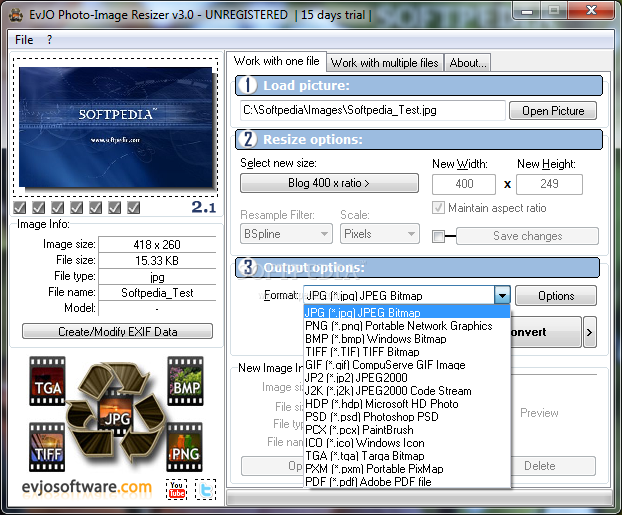Toggle the fifth checkbox under image preview

96,208
